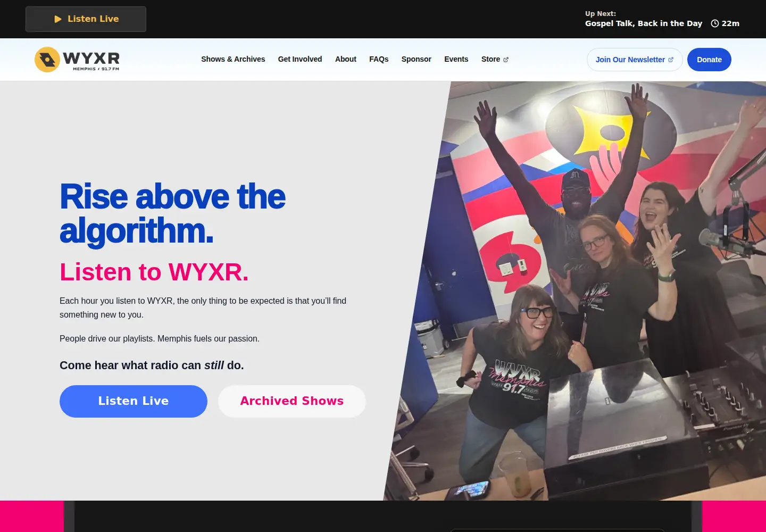
Task: Click external-link icon next to Store
Action: click(x=506, y=60)
